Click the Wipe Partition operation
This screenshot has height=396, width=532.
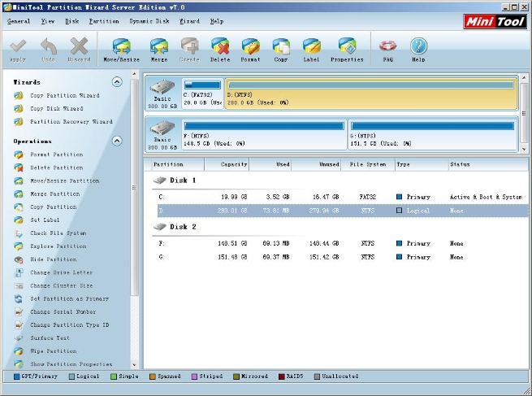(54, 351)
